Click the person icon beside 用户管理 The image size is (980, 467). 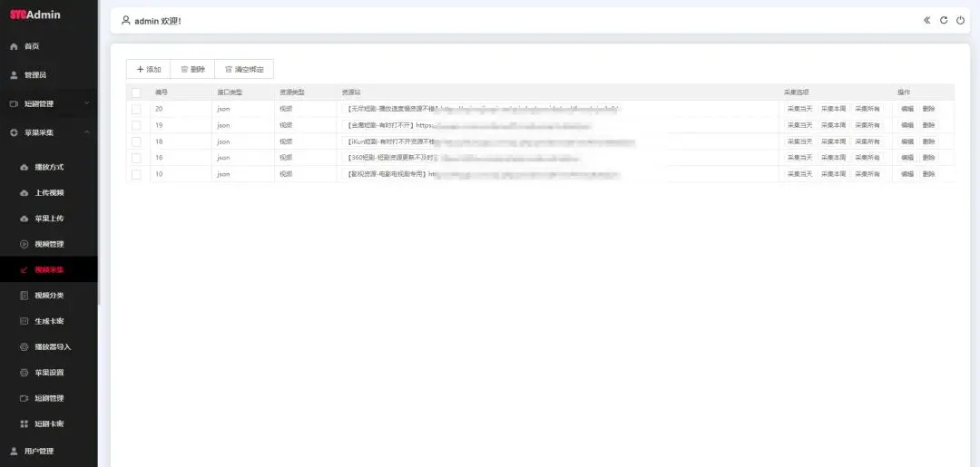14,451
